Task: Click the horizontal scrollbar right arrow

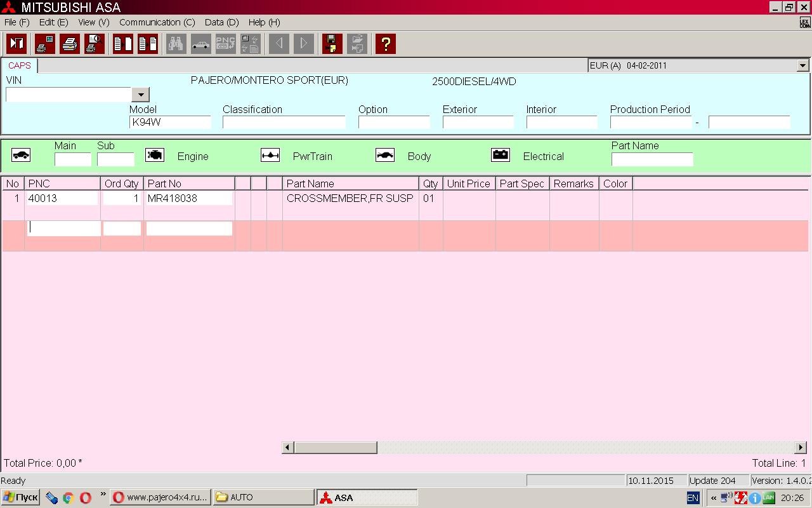Action: coord(801,448)
